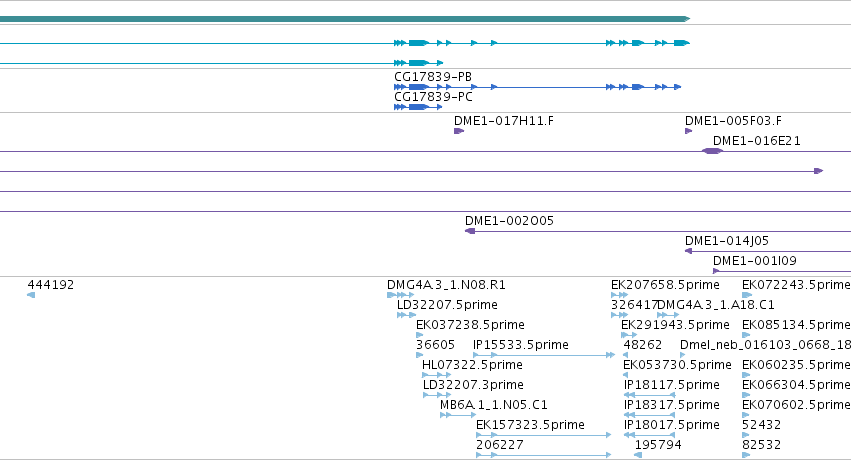Click the teal gene span bar at top

click(345, 19)
